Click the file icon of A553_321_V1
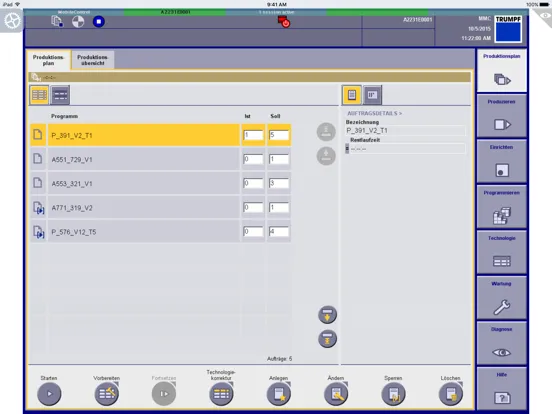Viewport: 552px width, 414px height. point(38,183)
